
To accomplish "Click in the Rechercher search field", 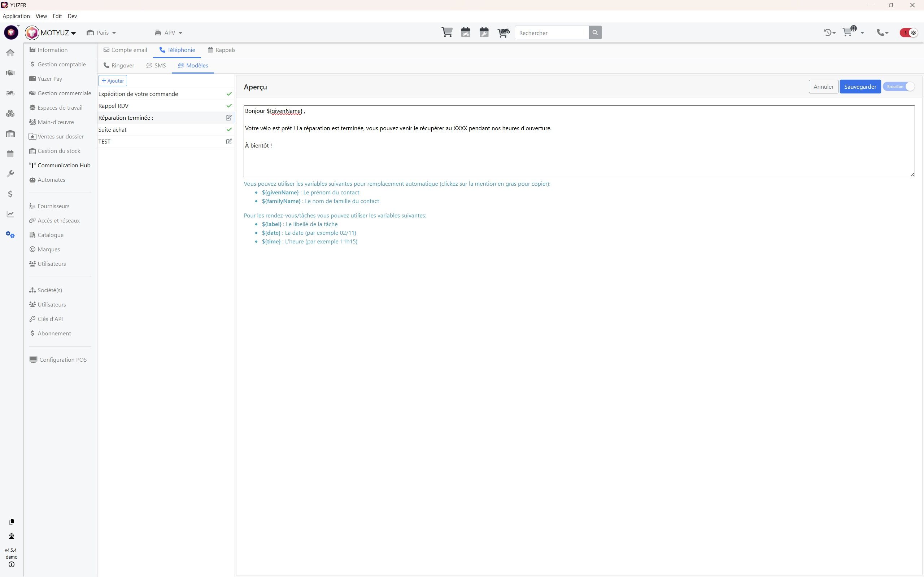I will (552, 33).
